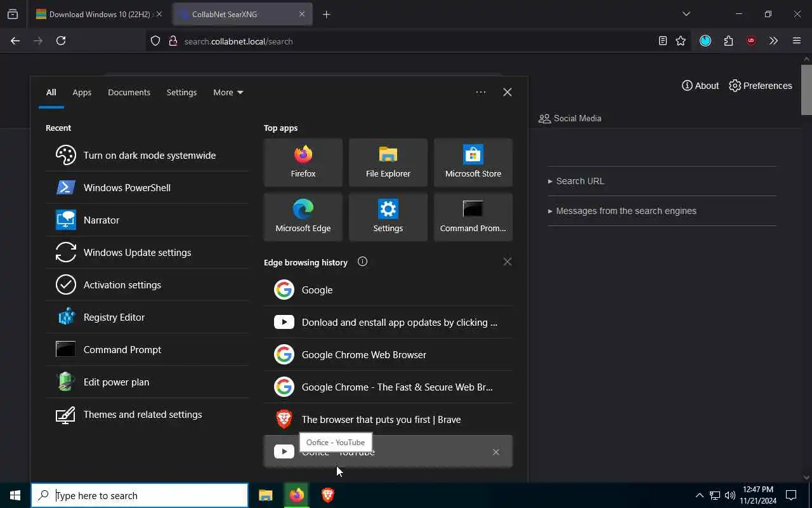The image size is (812, 508).
Task: Remove Oofice - YouTube history entry
Action: 496,452
